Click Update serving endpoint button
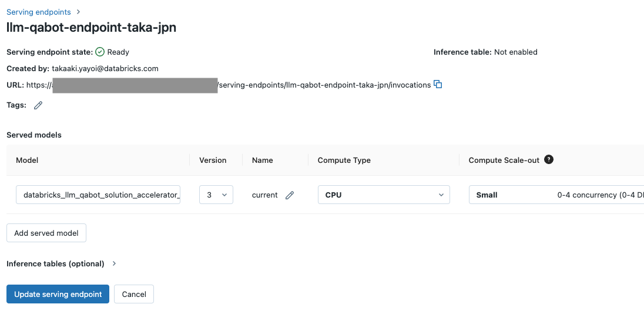This screenshot has height=314, width=644. pyautogui.click(x=58, y=294)
